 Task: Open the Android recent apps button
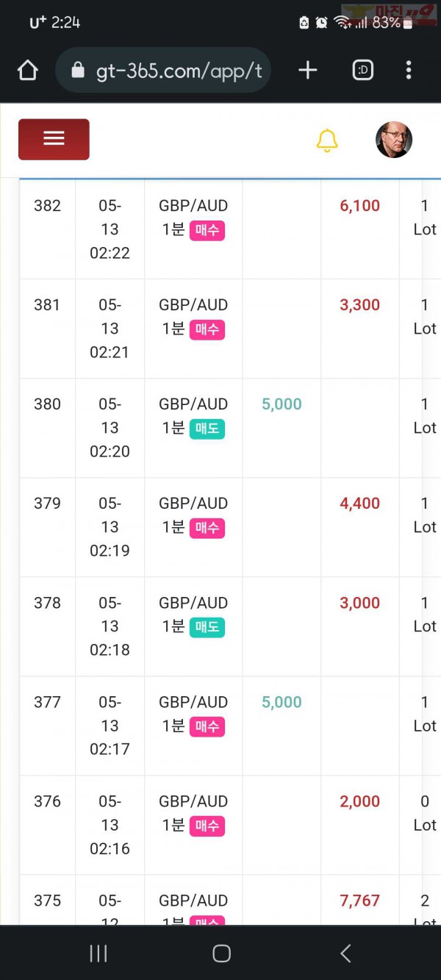(x=98, y=954)
